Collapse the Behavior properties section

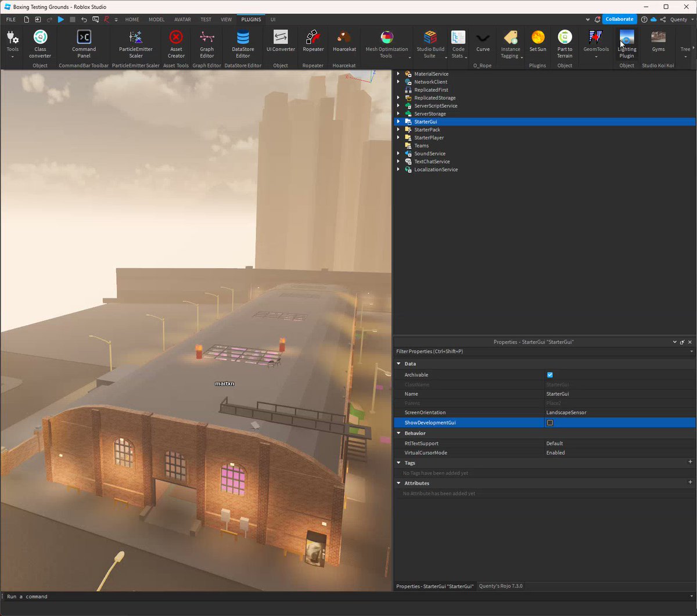pyautogui.click(x=398, y=433)
